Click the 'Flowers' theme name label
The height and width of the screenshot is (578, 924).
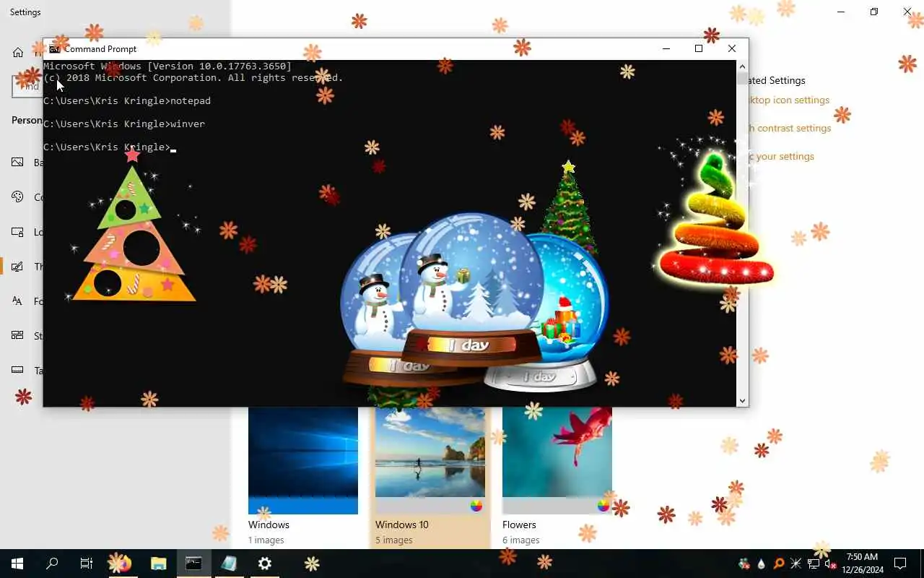(x=520, y=525)
